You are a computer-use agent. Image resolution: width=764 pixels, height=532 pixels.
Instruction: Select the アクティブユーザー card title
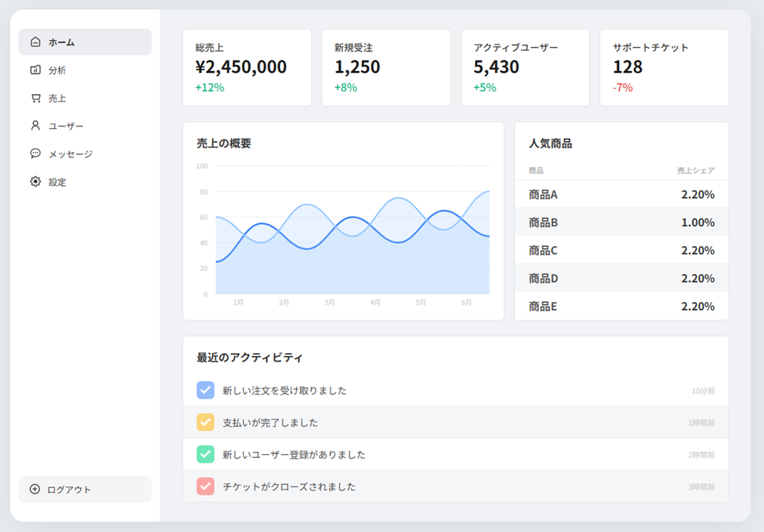click(516, 48)
